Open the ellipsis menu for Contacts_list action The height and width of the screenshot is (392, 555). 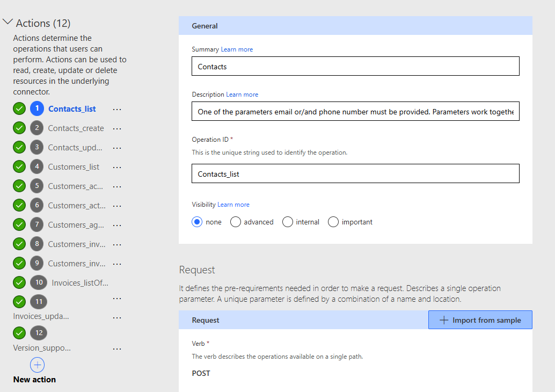[x=117, y=109]
